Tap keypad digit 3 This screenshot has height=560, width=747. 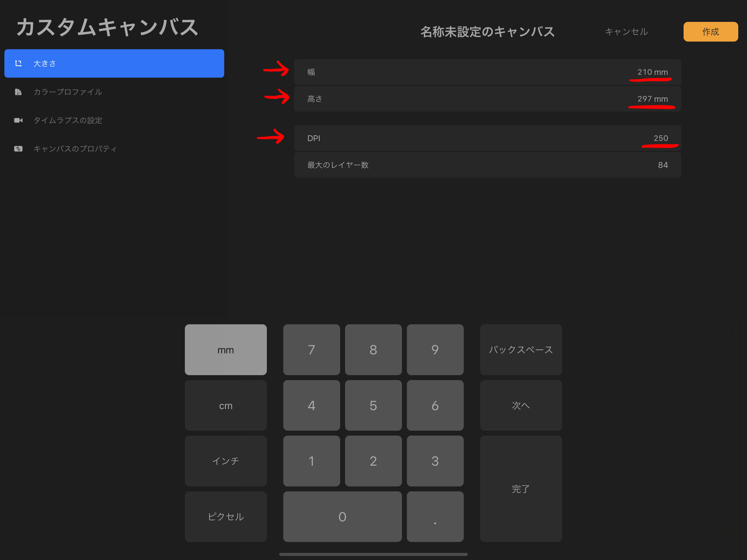[435, 461]
